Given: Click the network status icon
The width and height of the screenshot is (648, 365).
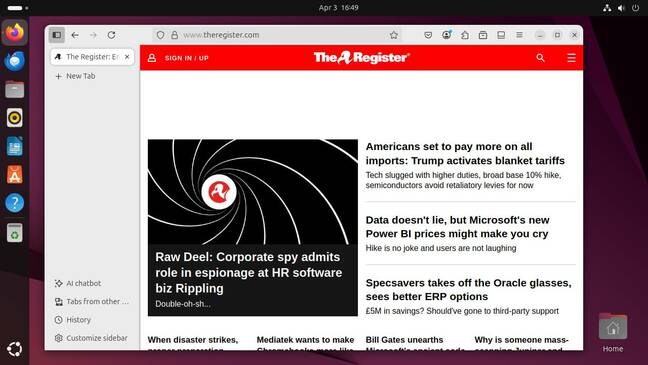Looking at the screenshot, I should [607, 8].
